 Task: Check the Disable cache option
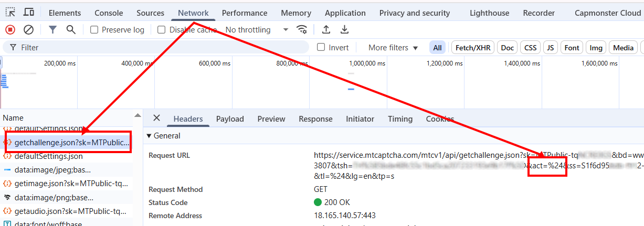point(162,30)
